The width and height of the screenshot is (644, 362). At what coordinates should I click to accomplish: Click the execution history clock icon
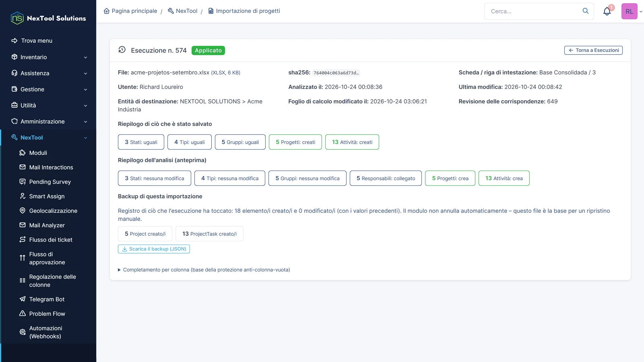(122, 50)
